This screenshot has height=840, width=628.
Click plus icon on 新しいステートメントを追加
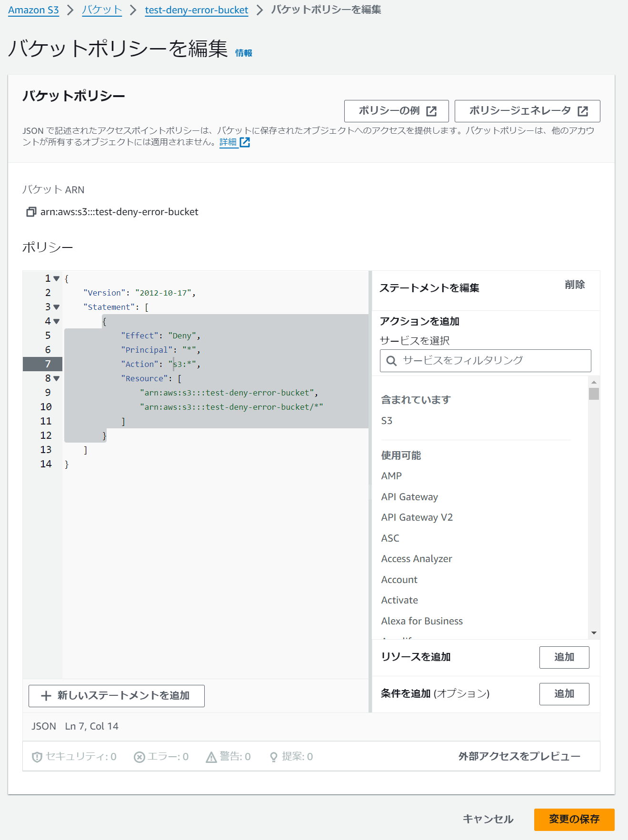pyautogui.click(x=46, y=696)
